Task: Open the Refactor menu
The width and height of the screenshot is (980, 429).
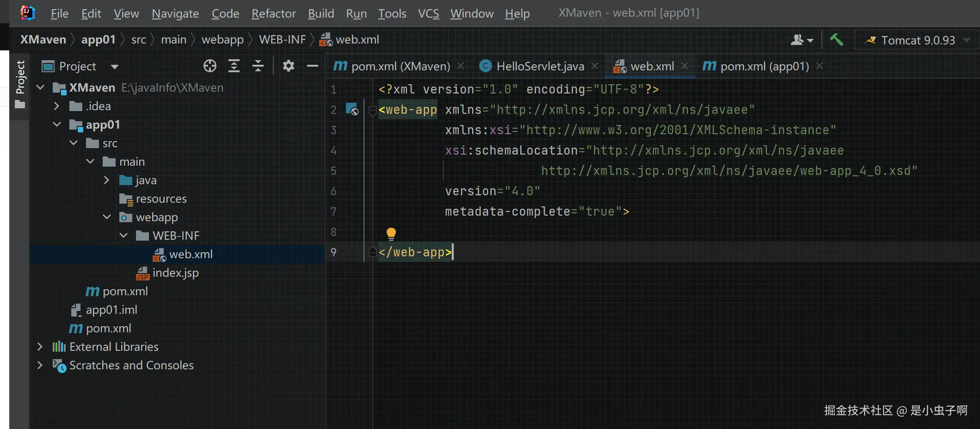Action: point(274,13)
